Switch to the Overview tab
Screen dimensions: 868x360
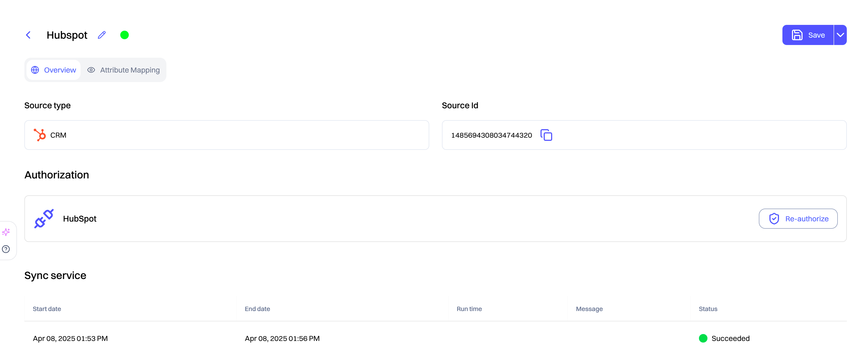[54, 70]
